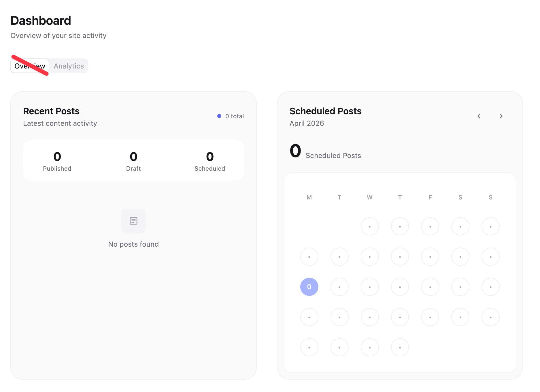Click the blue dot beside 0 total
Viewport: 540px width, 392px height.
point(219,116)
